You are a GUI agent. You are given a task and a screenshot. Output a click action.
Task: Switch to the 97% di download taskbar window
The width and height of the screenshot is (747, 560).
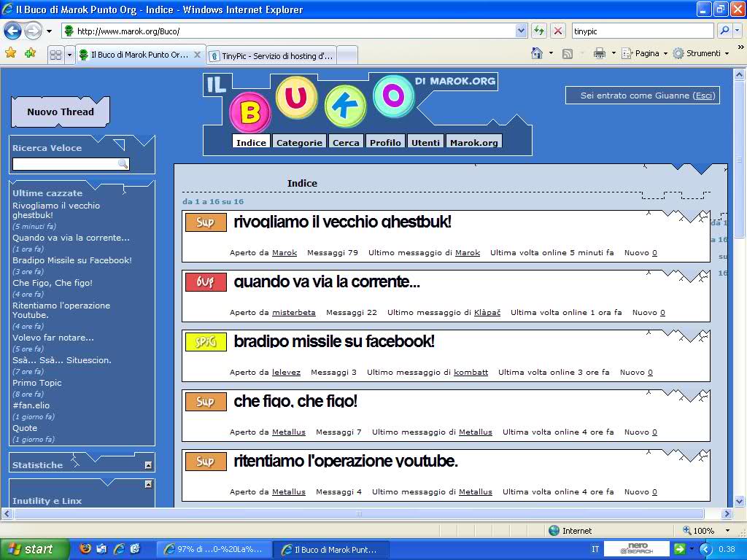point(214,549)
